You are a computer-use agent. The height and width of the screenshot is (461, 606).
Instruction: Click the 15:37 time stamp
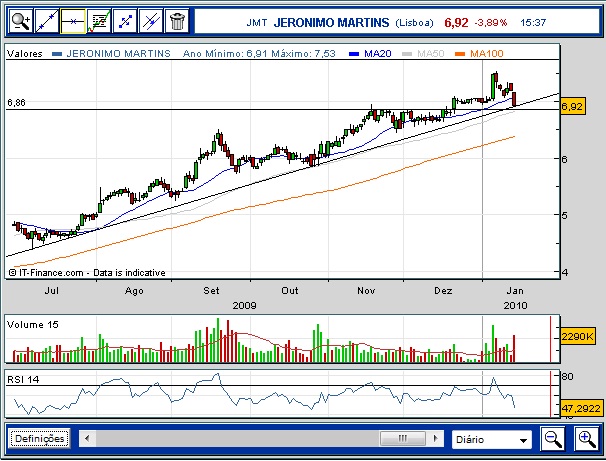click(x=533, y=22)
